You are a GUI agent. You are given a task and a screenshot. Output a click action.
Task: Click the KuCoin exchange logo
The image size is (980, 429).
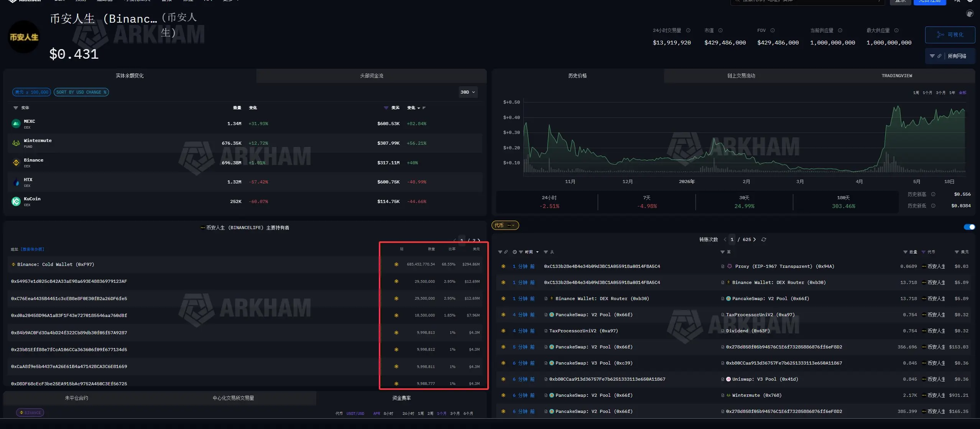pyautogui.click(x=16, y=201)
